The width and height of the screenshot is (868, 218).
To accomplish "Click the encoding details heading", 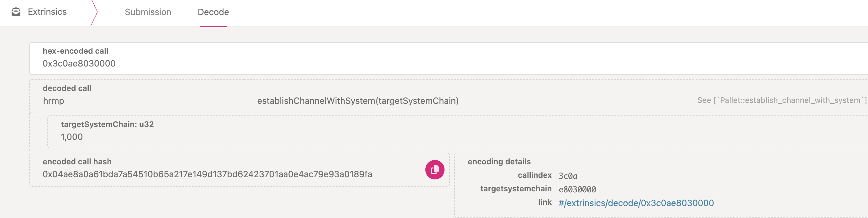I will 499,162.
